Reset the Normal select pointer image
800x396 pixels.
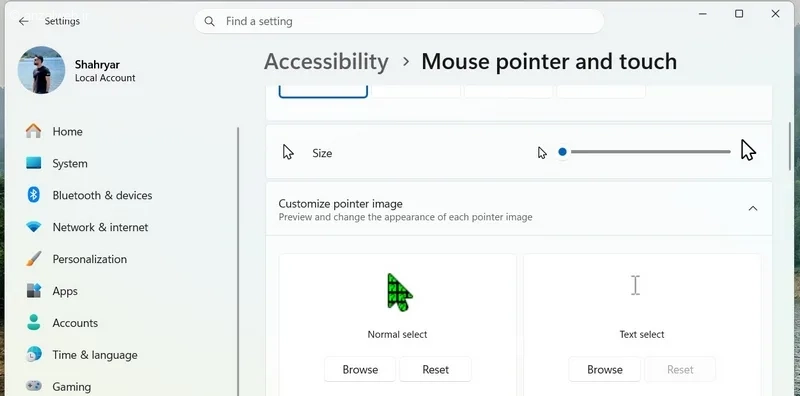435,369
